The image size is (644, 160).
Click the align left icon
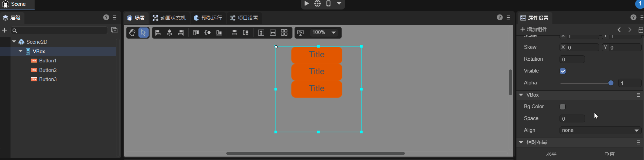coord(158,33)
